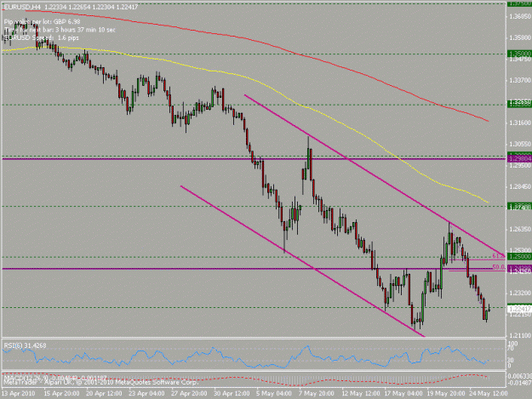The width and height of the screenshot is (532, 399).
Task: Click the green 1.25000 level price tag
Action: pyautogui.click(x=519, y=257)
